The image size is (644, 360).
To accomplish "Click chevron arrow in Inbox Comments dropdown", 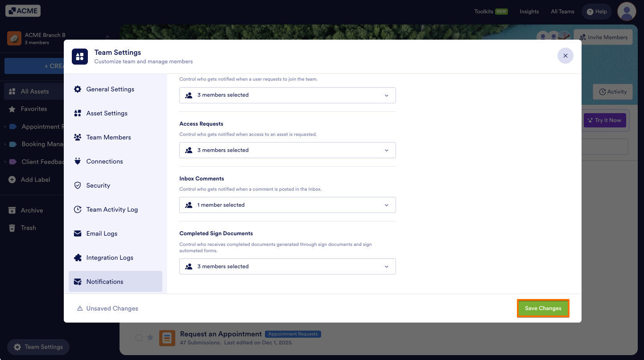I will [x=387, y=205].
